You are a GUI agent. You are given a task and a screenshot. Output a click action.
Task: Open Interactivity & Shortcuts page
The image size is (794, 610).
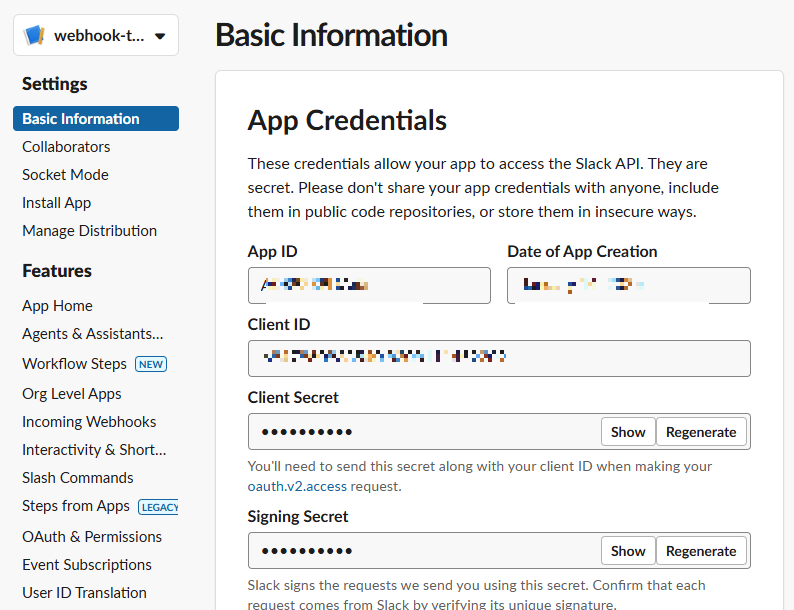[94, 450]
